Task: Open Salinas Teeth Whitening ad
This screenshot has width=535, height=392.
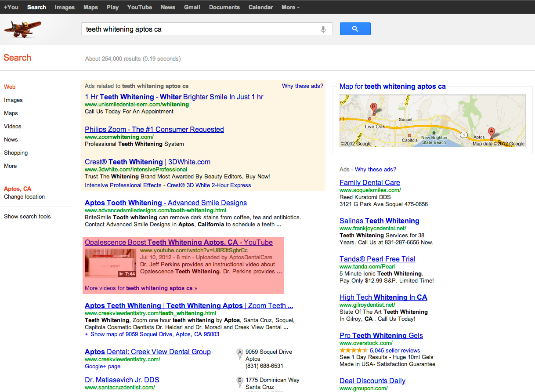Action: tap(380, 221)
